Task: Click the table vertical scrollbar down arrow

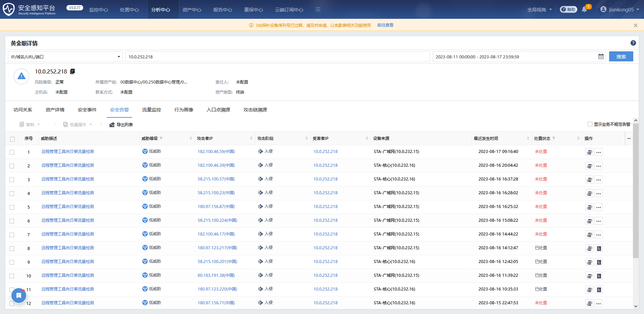Action: click(636, 306)
